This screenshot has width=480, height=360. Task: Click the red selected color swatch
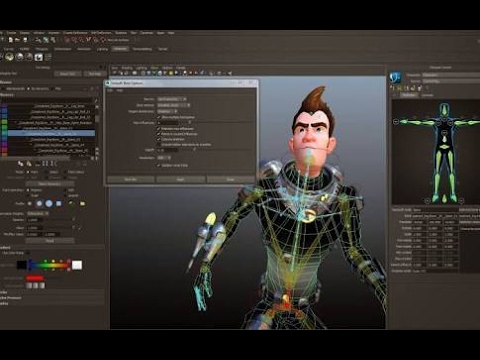(35, 278)
